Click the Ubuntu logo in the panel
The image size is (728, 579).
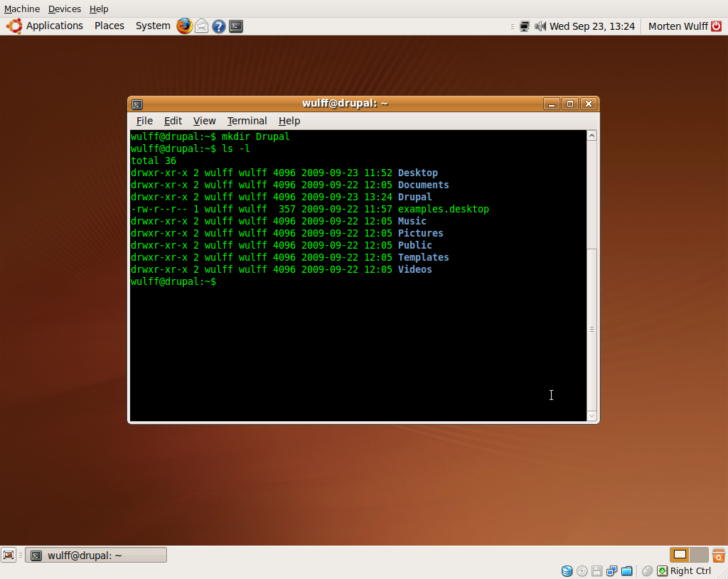tap(14, 26)
